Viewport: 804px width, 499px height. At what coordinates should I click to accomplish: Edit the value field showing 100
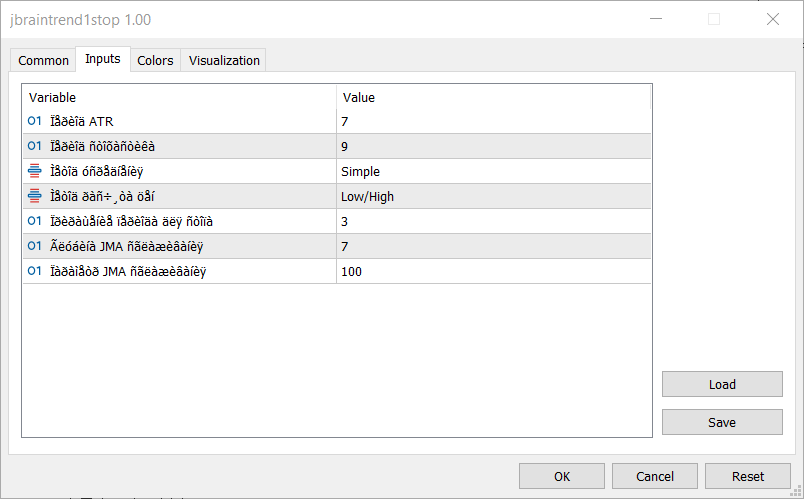[494, 271]
